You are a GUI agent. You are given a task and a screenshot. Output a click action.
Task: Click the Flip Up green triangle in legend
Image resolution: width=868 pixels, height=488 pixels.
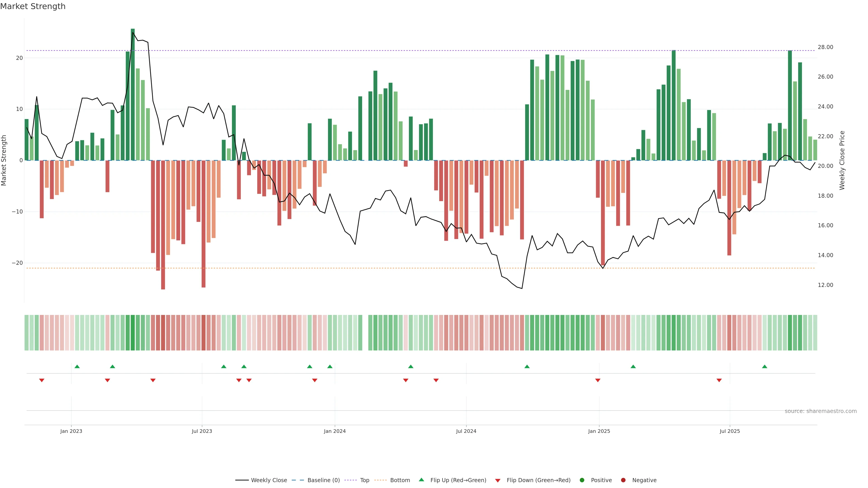421,480
